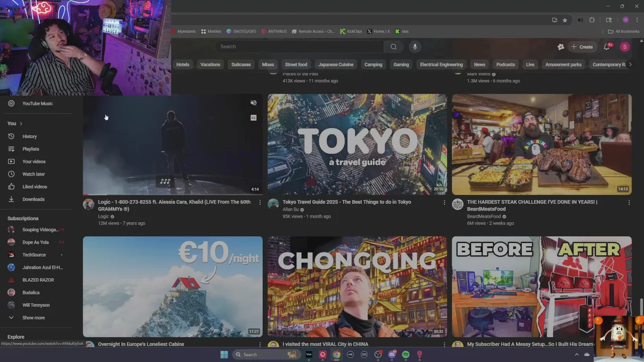Open the notifications bell

click(607, 47)
